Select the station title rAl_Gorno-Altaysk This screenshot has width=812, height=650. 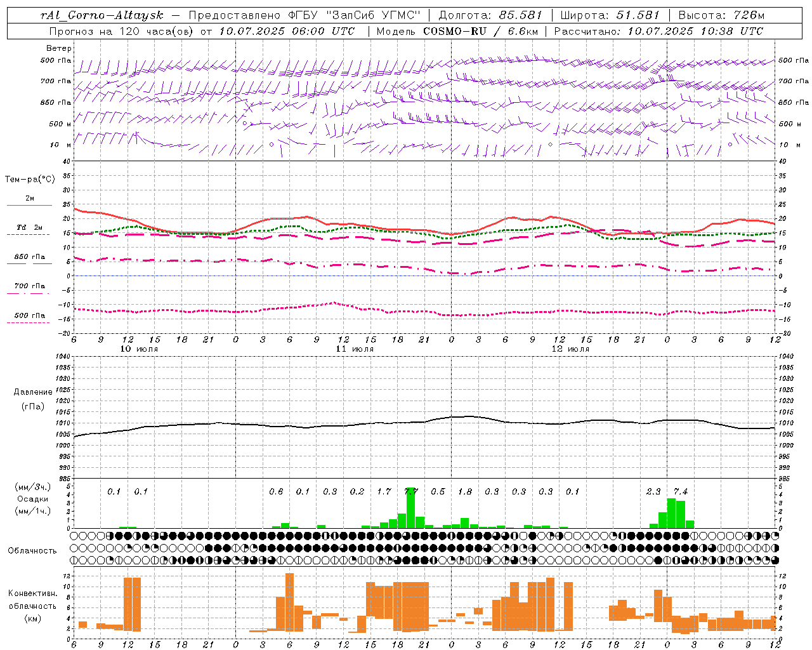[x=101, y=15]
